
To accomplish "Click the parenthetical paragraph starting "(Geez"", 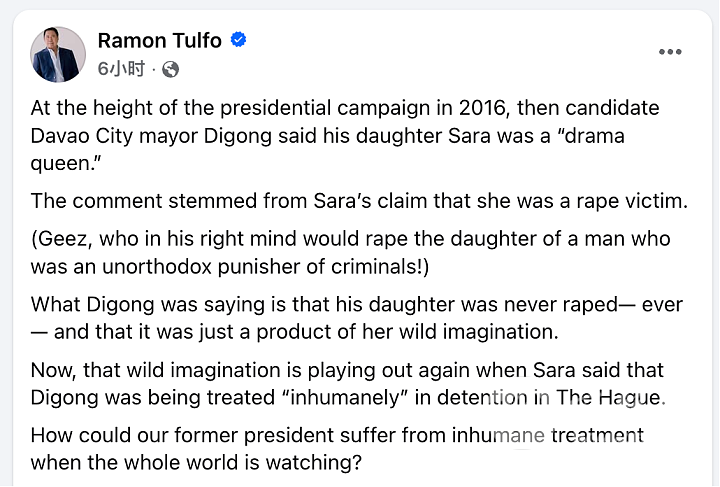I will pos(350,252).
